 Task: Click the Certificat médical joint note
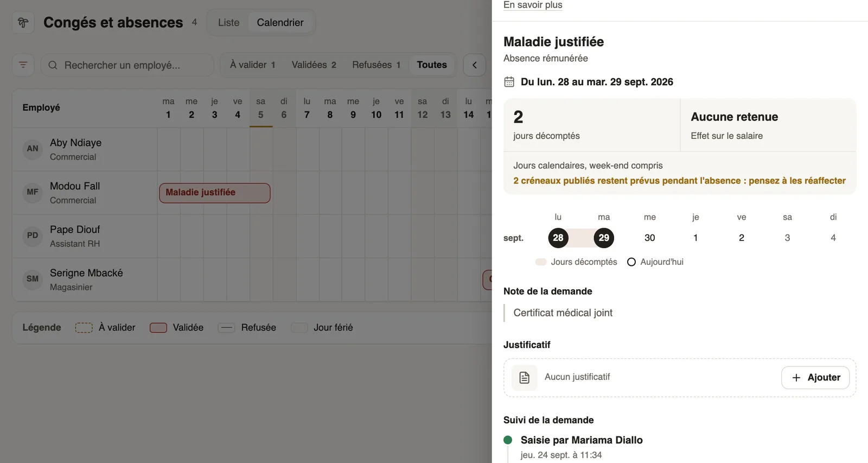[563, 313]
